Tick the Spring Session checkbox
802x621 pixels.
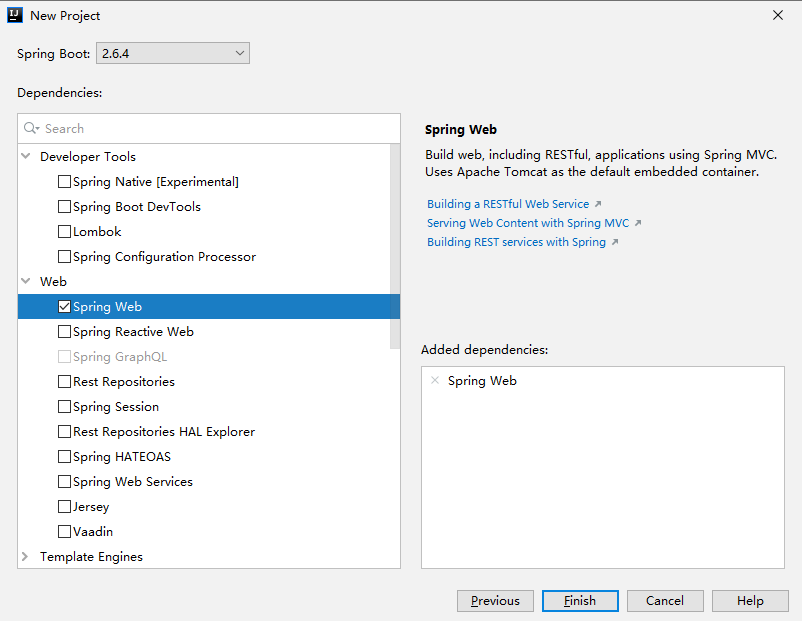pyautogui.click(x=64, y=407)
